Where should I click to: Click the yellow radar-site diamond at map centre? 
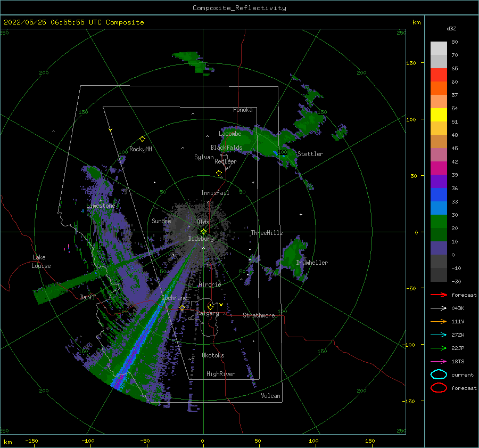(x=203, y=232)
